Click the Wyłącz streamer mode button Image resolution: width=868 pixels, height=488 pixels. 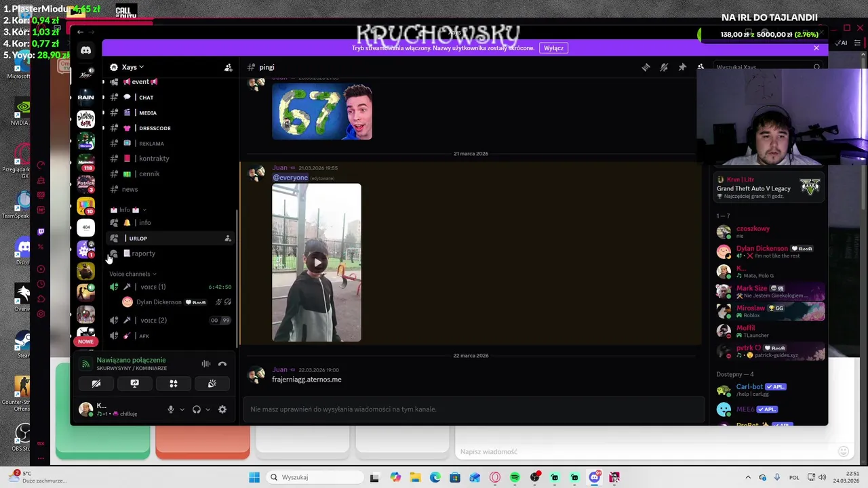[x=553, y=48]
